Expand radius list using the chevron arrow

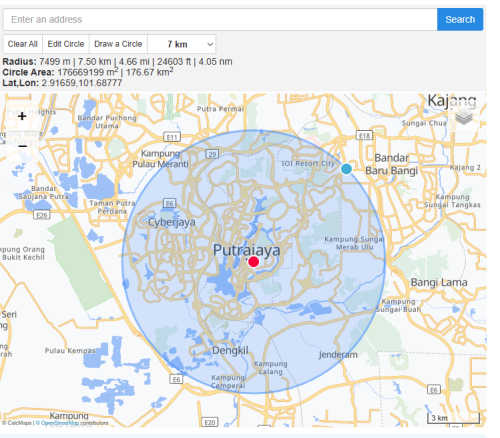click(210, 44)
